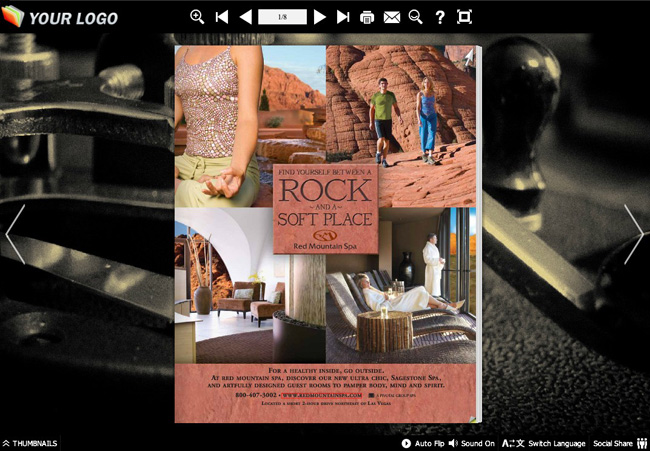650x451 pixels.
Task: Click the hikers photo on the page
Action: [401, 124]
